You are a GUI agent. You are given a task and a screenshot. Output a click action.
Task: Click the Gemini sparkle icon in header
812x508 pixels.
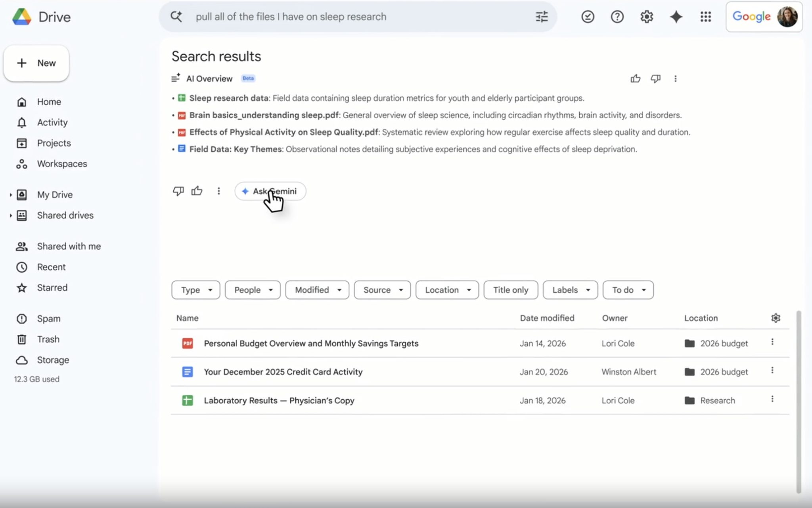click(x=676, y=17)
